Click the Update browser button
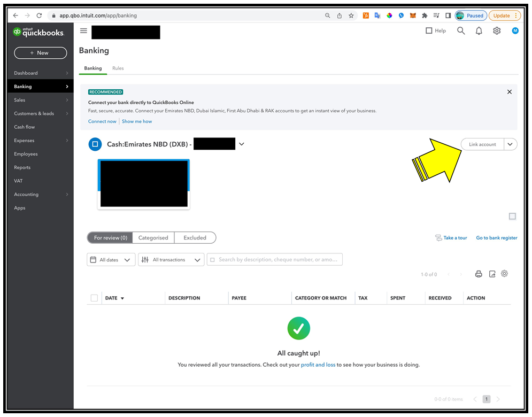This screenshot has width=532, height=417. 505,16
